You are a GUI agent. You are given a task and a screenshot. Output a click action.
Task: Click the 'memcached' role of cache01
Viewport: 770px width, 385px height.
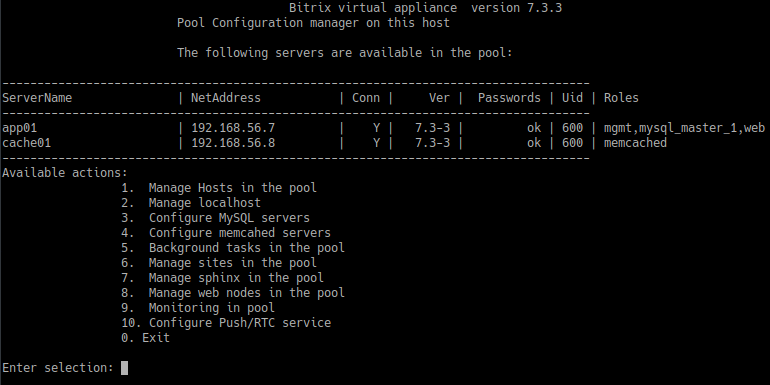pyautogui.click(x=635, y=143)
